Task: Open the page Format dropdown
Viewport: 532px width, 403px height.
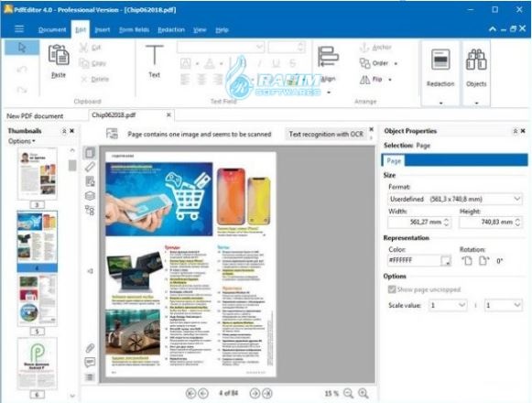Action: click(455, 199)
